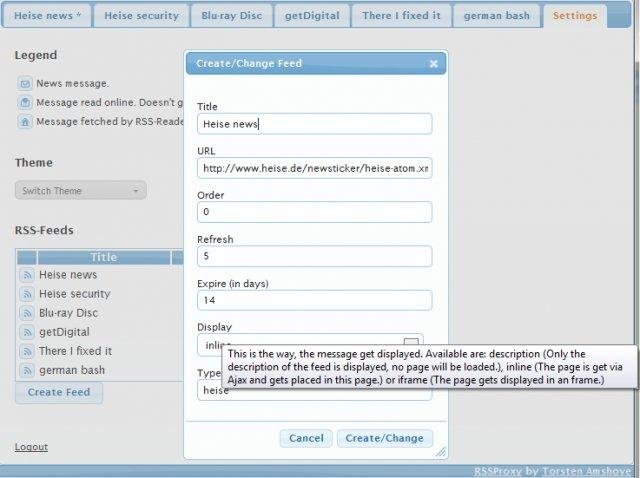Select 'german bash' feed row text
This screenshot has height=478, width=640.
72,370
